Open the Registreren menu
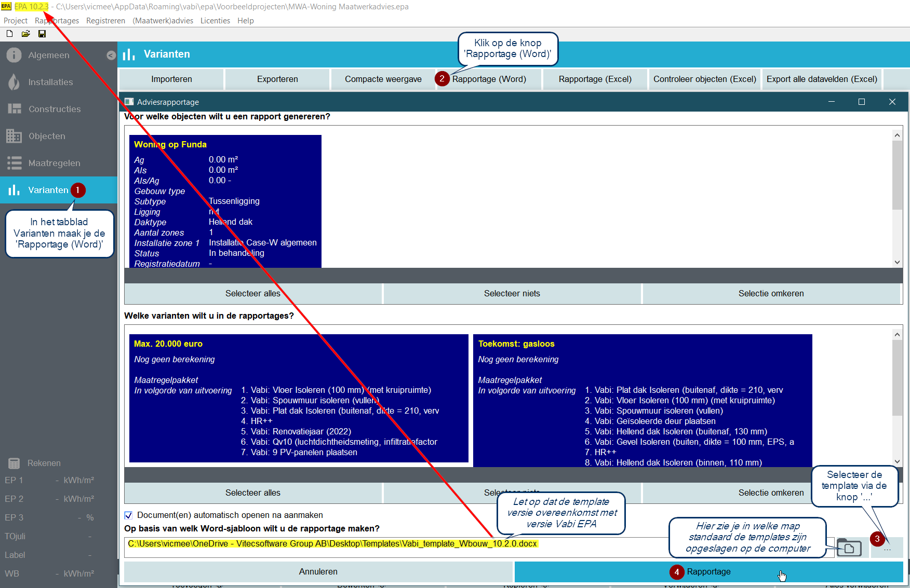 (x=105, y=21)
